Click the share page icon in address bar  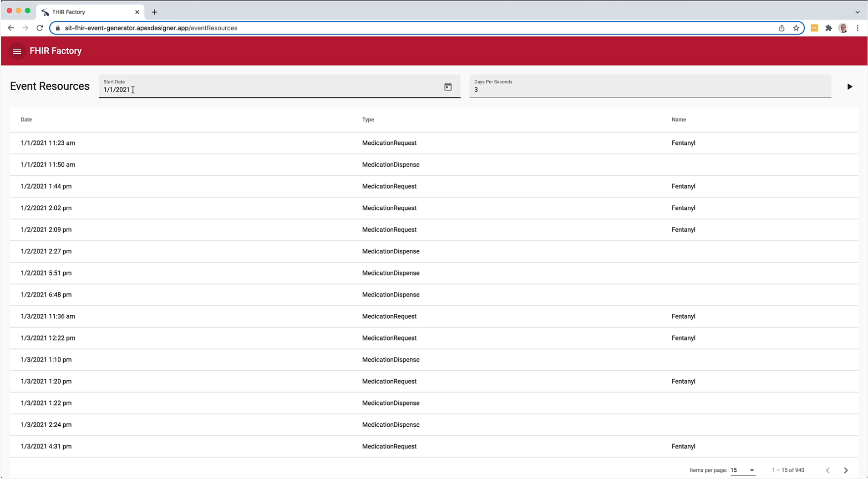(782, 28)
